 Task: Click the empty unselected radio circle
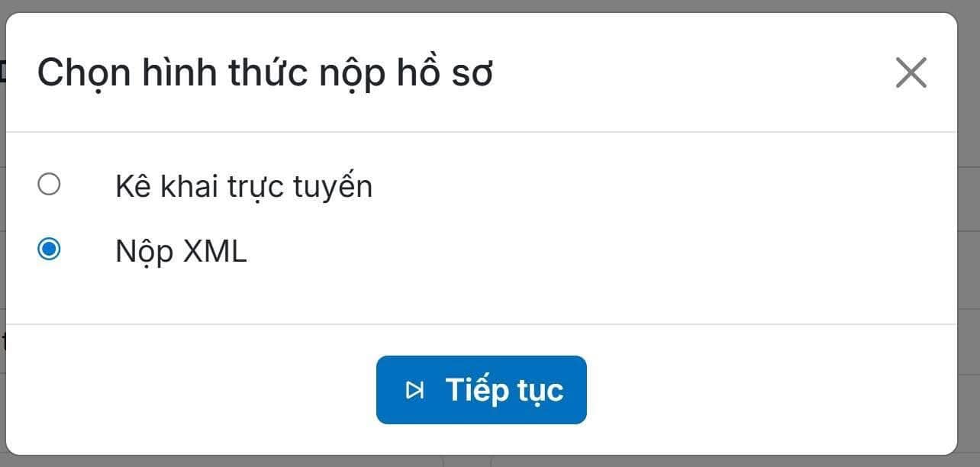point(49,185)
